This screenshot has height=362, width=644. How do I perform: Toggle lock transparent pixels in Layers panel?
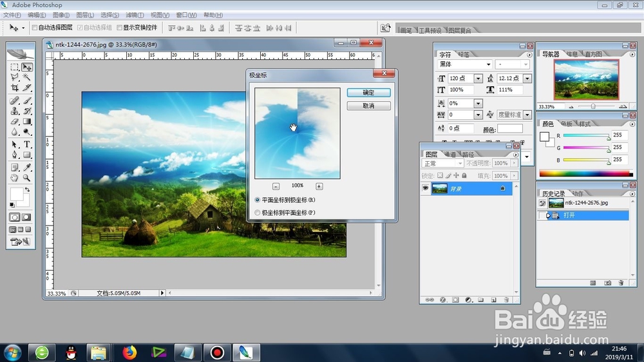[440, 175]
